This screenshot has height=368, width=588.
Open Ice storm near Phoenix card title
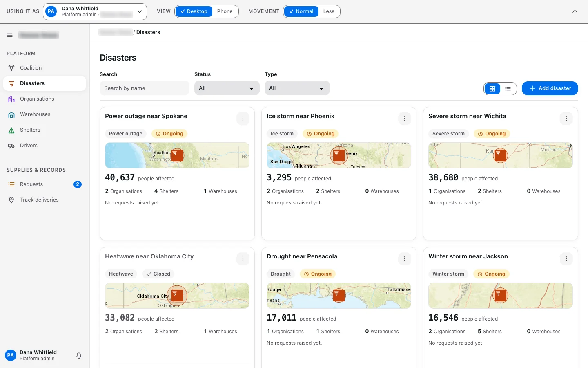coord(301,116)
